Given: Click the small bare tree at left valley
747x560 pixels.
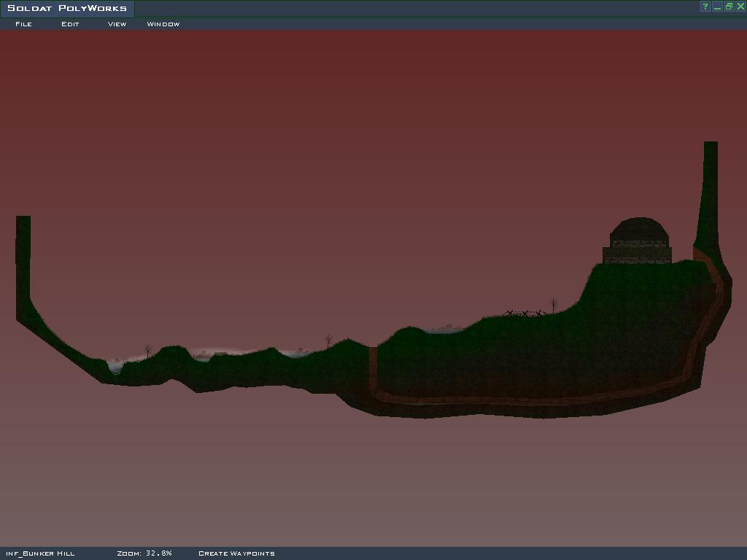Looking at the screenshot, I should (x=148, y=351).
